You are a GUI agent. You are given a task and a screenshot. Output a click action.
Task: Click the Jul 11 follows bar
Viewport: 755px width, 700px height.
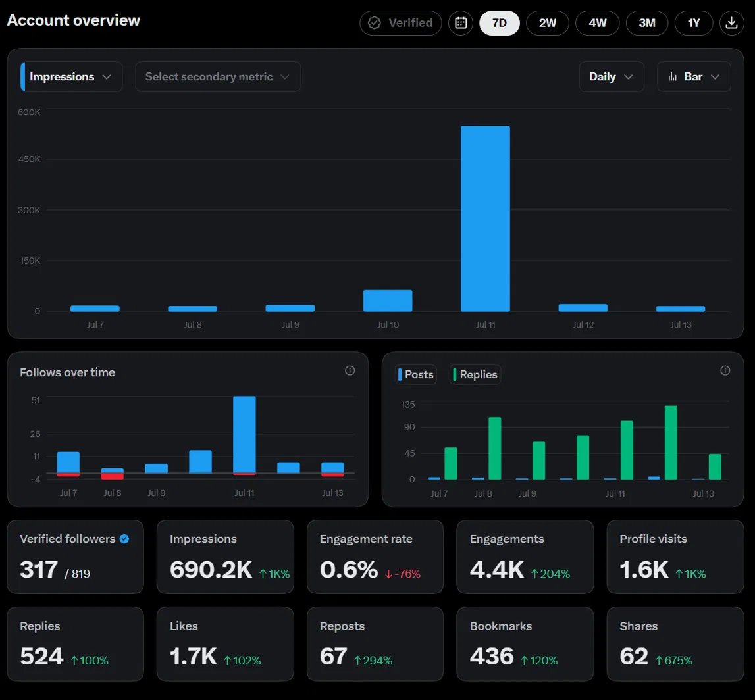[x=245, y=435]
